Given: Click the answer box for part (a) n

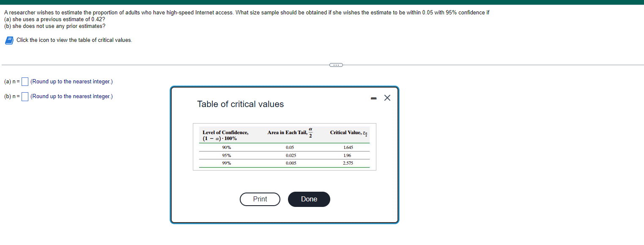Looking at the screenshot, I should tap(25, 82).
